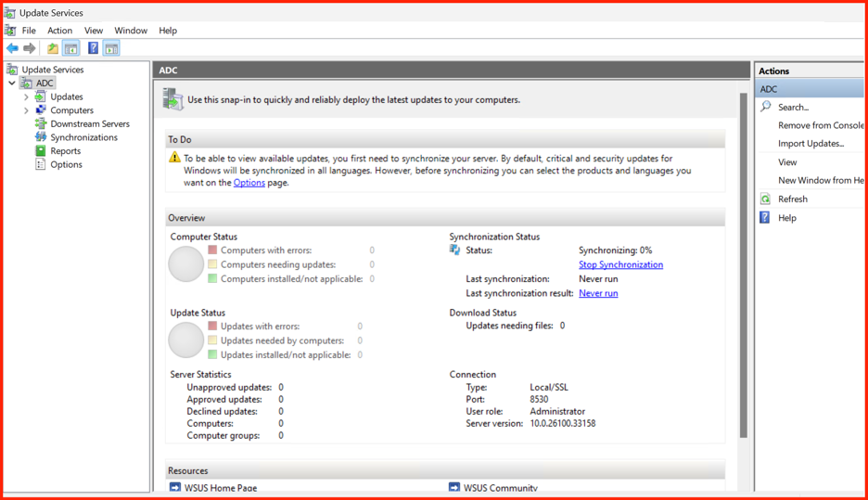Click the To Do warning triangle icon
The image size is (868, 500).
[175, 158]
